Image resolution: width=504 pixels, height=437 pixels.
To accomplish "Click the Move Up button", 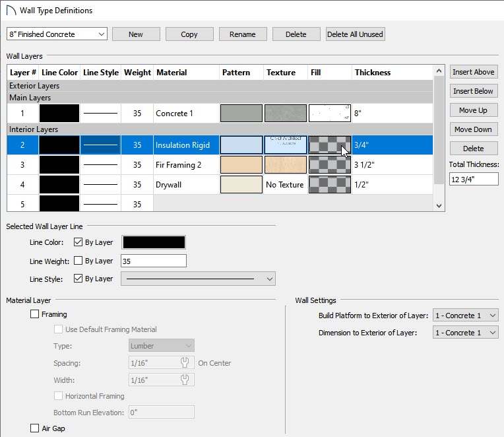I will (x=474, y=110).
